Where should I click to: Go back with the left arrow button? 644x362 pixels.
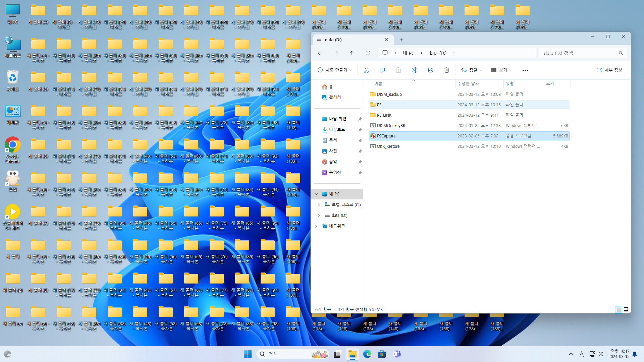pyautogui.click(x=320, y=53)
